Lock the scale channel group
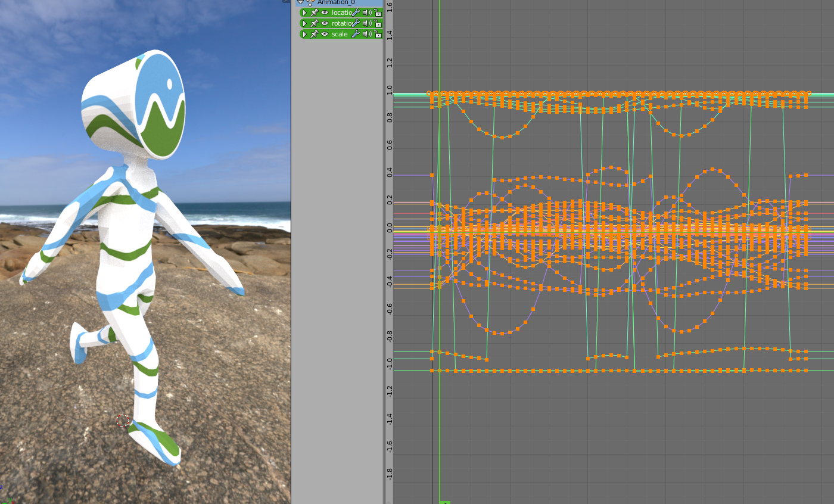The height and width of the screenshot is (504, 834). pyautogui.click(x=378, y=34)
